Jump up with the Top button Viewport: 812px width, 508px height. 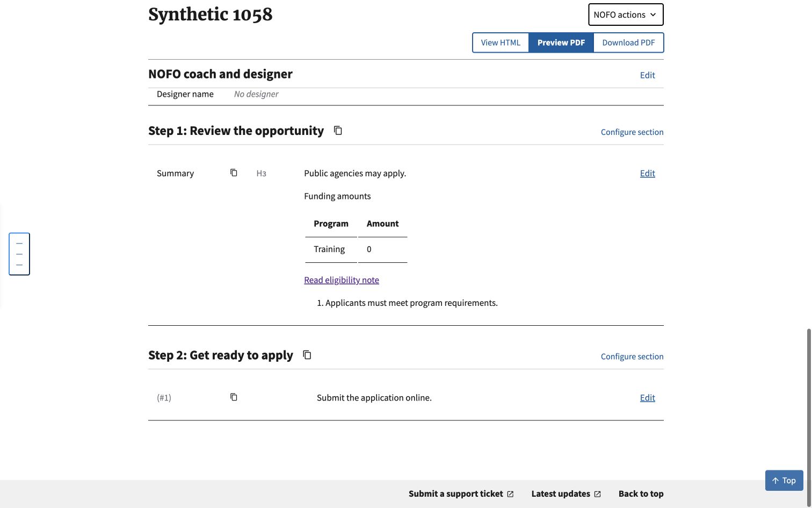pyautogui.click(x=784, y=481)
